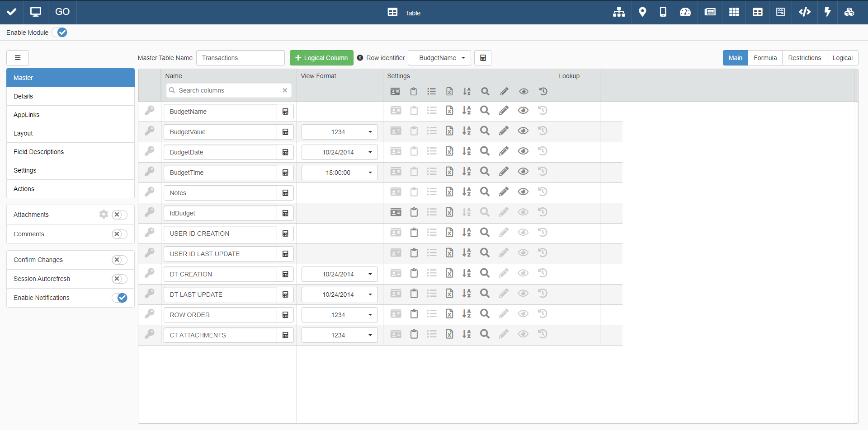Turn on the Comments toggle

(119, 234)
